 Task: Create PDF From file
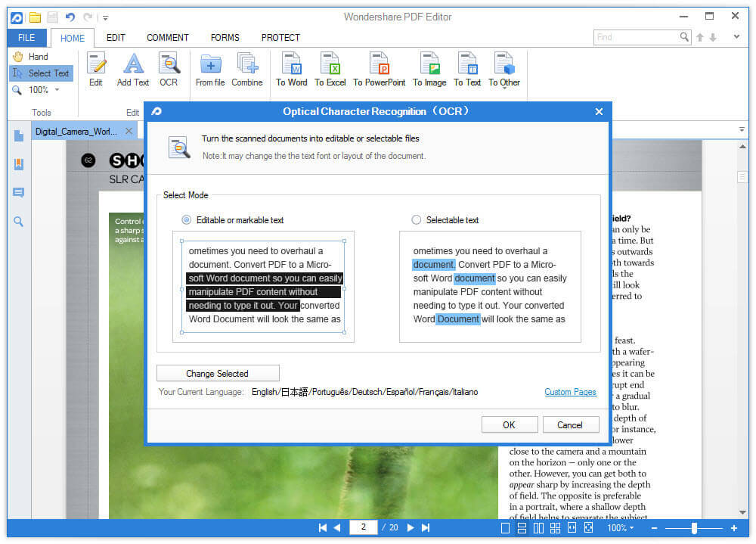click(x=210, y=70)
